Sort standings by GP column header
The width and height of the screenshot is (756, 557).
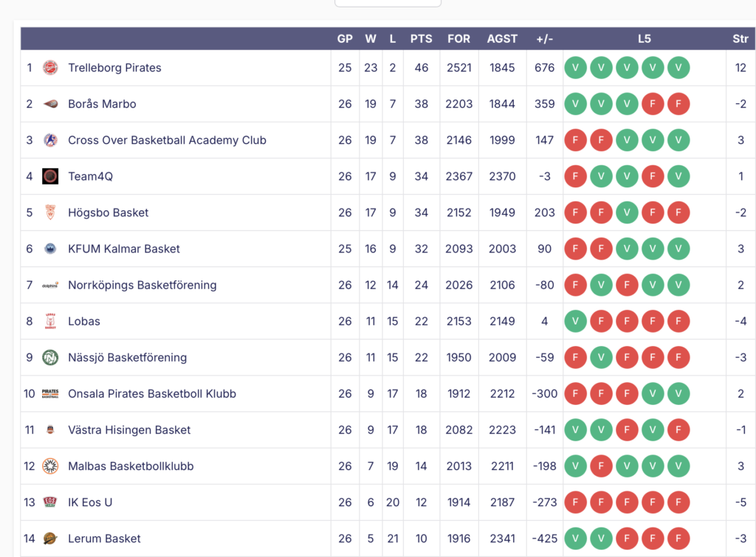[x=345, y=39]
